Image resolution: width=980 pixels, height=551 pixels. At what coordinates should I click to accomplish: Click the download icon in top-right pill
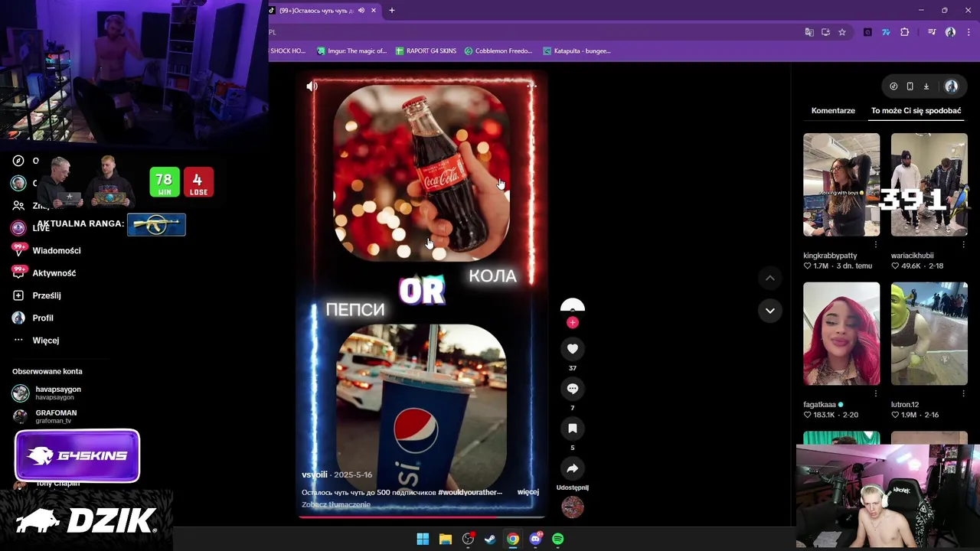click(926, 86)
